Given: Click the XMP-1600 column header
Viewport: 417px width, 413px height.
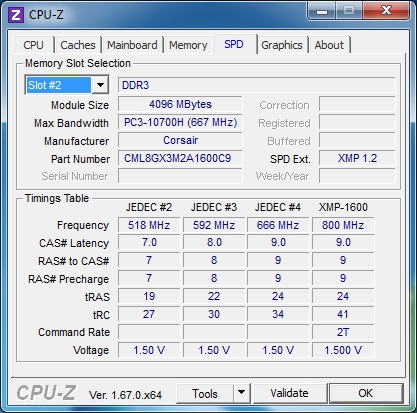Looking at the screenshot, I should click(343, 207).
